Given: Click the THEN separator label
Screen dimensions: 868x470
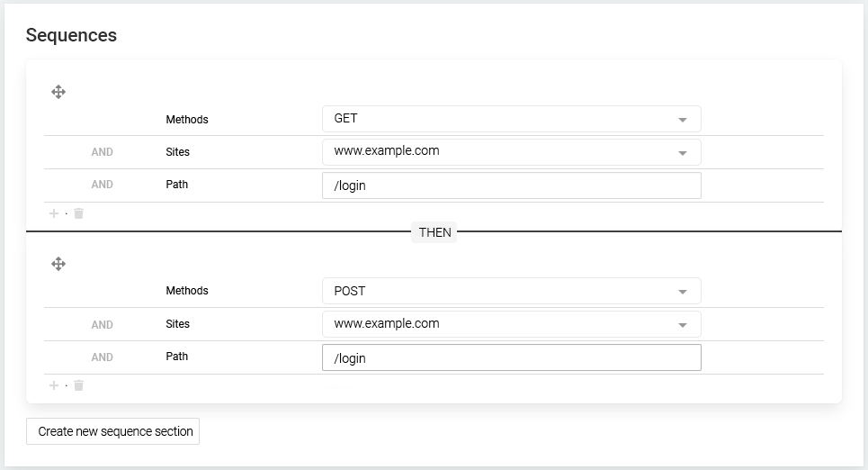Looking at the screenshot, I should [x=434, y=232].
